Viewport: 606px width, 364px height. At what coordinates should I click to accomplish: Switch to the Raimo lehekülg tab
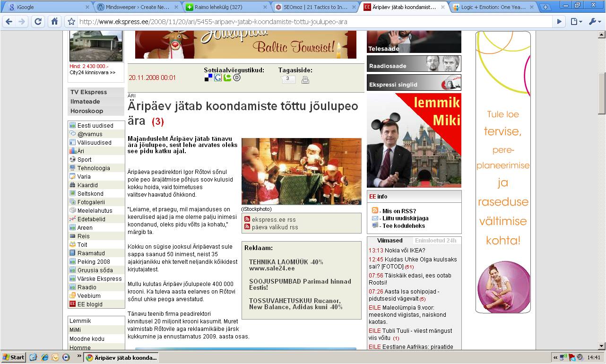pyautogui.click(x=225, y=7)
